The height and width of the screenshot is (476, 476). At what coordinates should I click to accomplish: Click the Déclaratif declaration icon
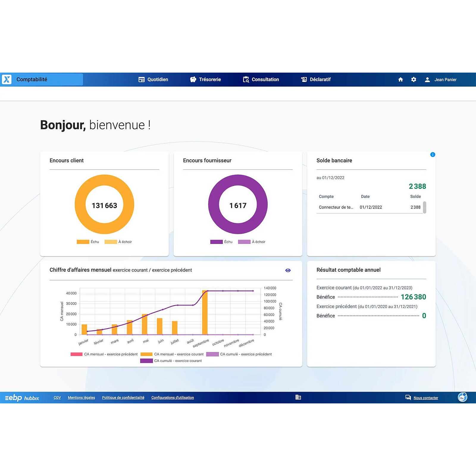[x=304, y=79]
